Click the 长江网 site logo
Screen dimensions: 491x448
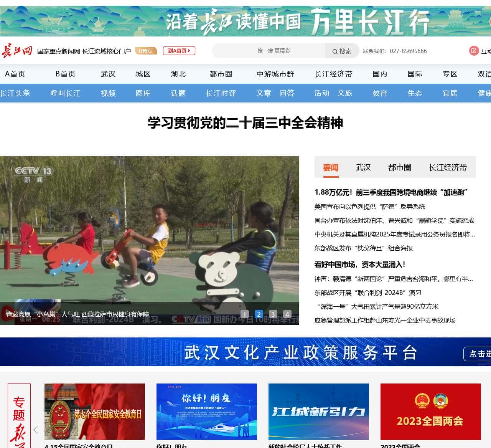(x=17, y=51)
